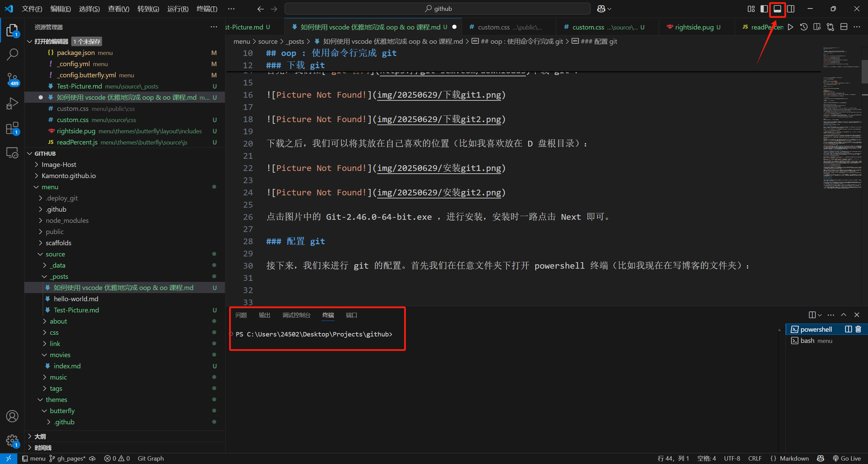Toggle secondary side bar visibility

(791, 9)
